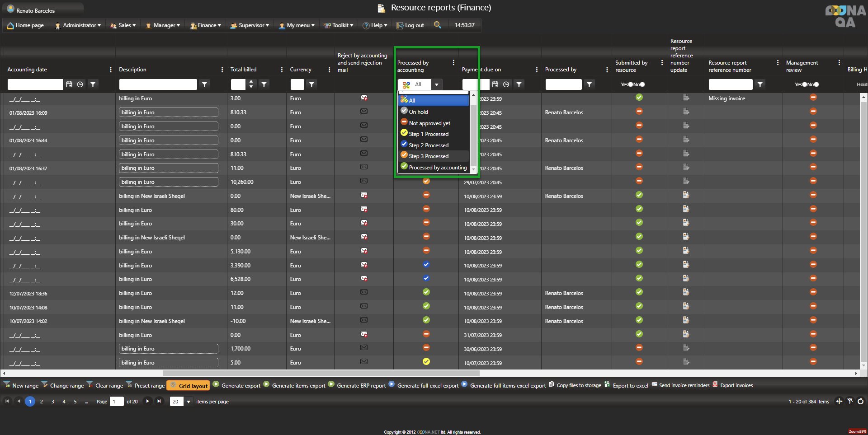This screenshot has width=868, height=435.
Task: Open column menu for Total billed
Action: click(x=282, y=70)
